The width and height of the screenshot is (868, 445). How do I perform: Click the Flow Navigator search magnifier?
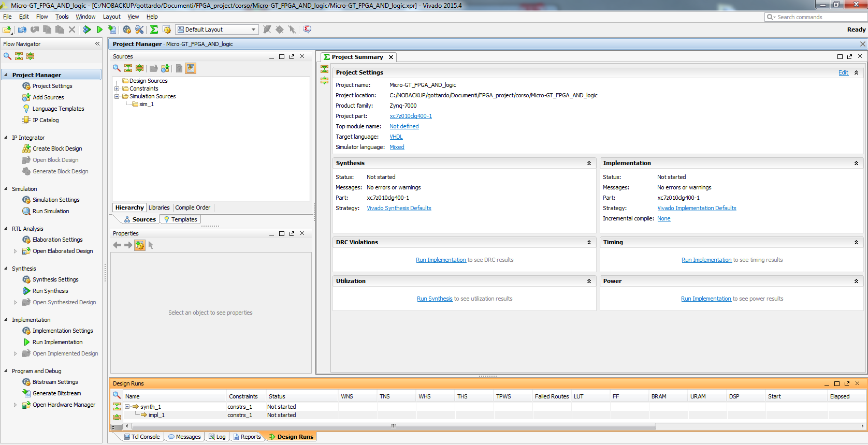pyautogui.click(x=7, y=56)
